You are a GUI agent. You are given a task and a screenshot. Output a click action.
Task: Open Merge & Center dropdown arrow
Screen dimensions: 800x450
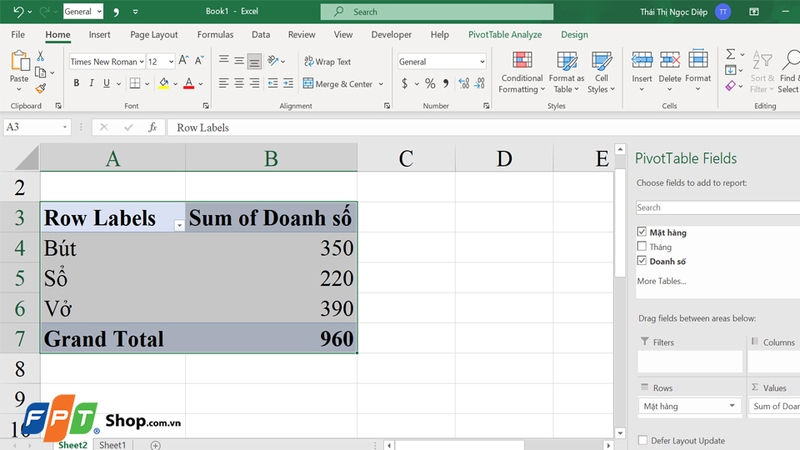click(x=381, y=84)
